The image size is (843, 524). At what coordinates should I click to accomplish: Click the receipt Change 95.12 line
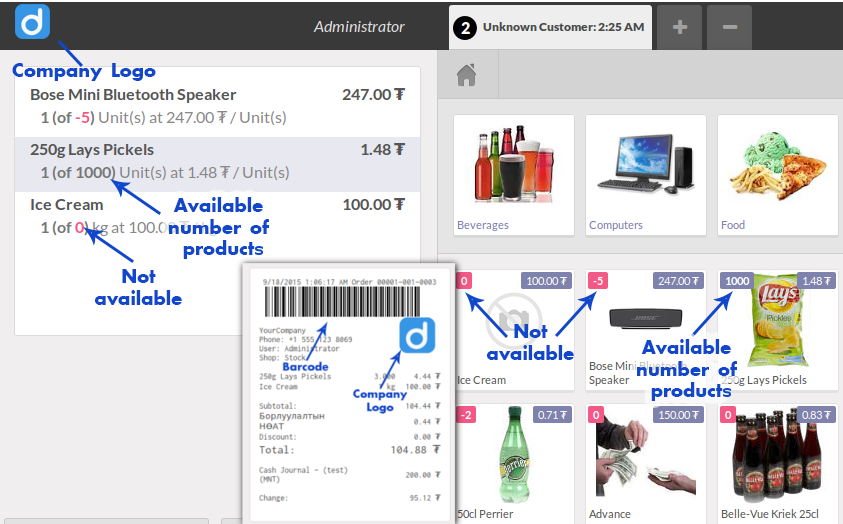pos(349,498)
